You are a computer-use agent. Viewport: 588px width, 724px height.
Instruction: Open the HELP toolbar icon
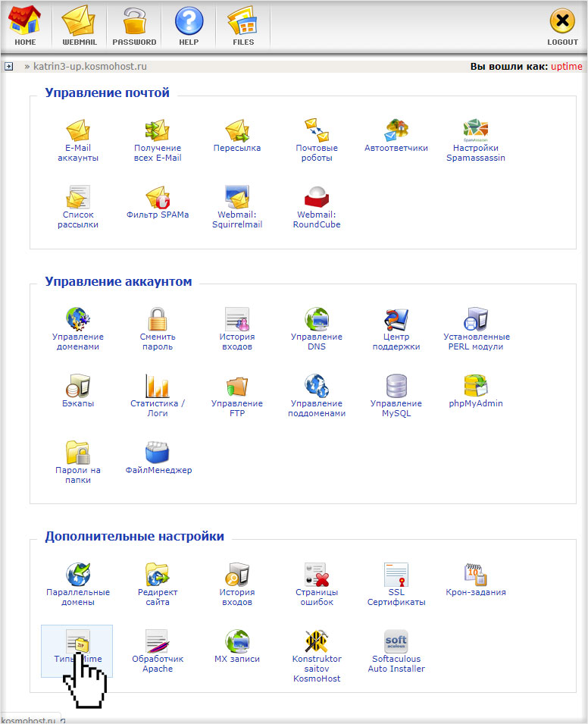189,21
